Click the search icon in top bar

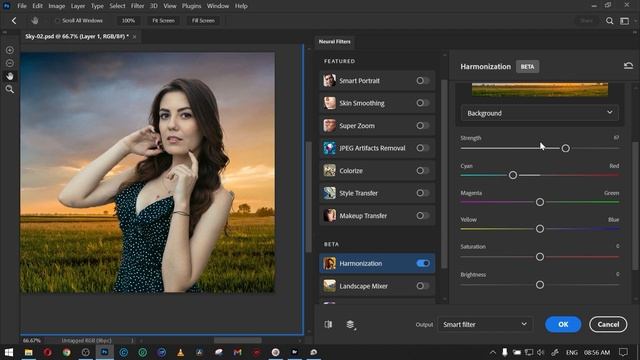[x=609, y=21]
